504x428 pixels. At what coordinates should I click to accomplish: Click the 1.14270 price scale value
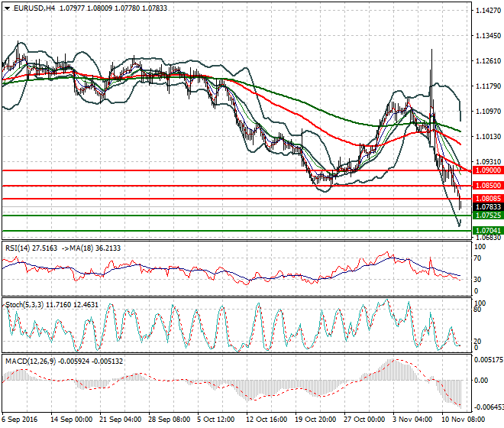(488, 11)
